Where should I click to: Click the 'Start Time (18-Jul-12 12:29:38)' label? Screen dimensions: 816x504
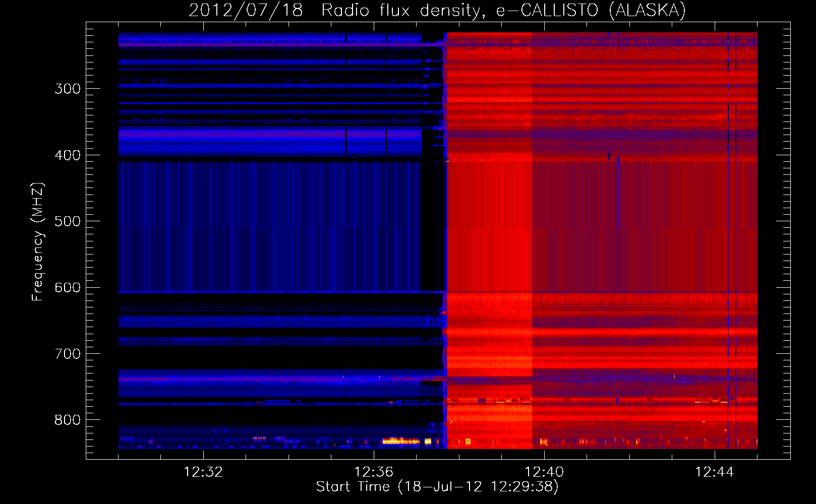[x=437, y=487]
